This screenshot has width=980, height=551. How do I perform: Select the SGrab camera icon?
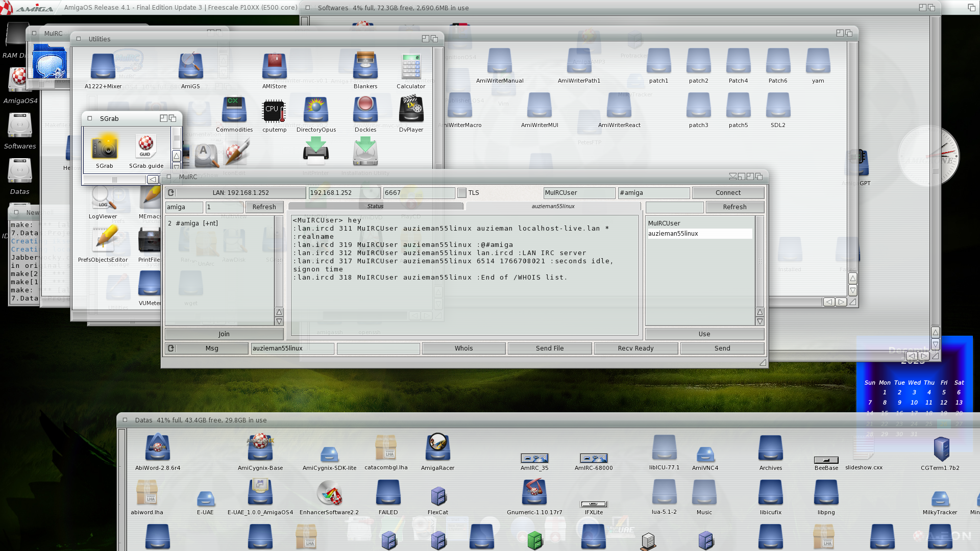[x=105, y=147]
